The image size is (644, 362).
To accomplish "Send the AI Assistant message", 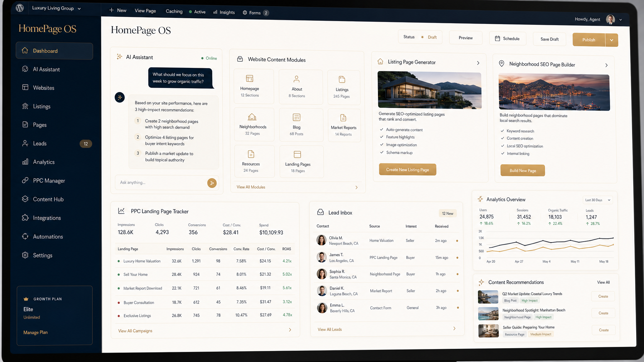I will point(212,183).
